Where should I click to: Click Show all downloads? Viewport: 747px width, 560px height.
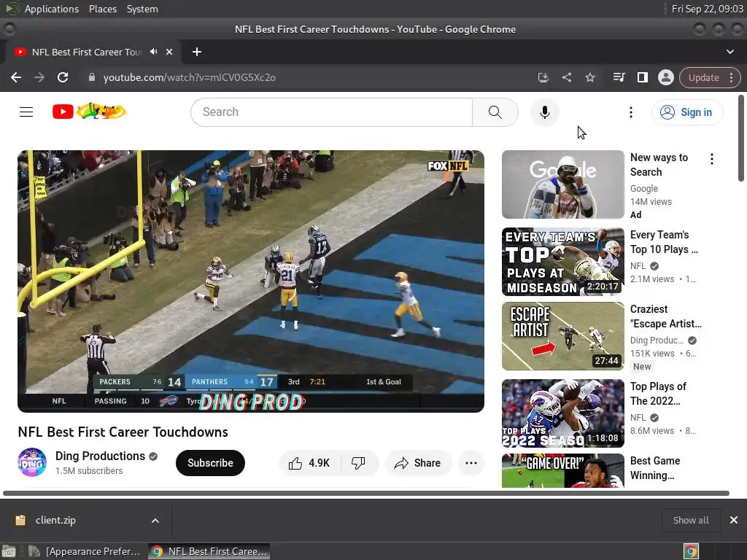[x=690, y=520]
